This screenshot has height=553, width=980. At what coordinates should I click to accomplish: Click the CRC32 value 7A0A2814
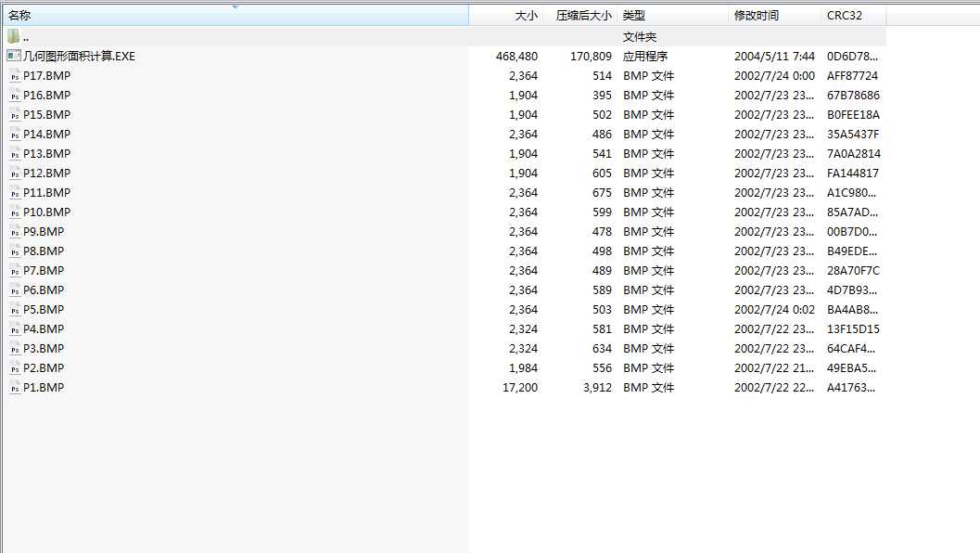(854, 153)
